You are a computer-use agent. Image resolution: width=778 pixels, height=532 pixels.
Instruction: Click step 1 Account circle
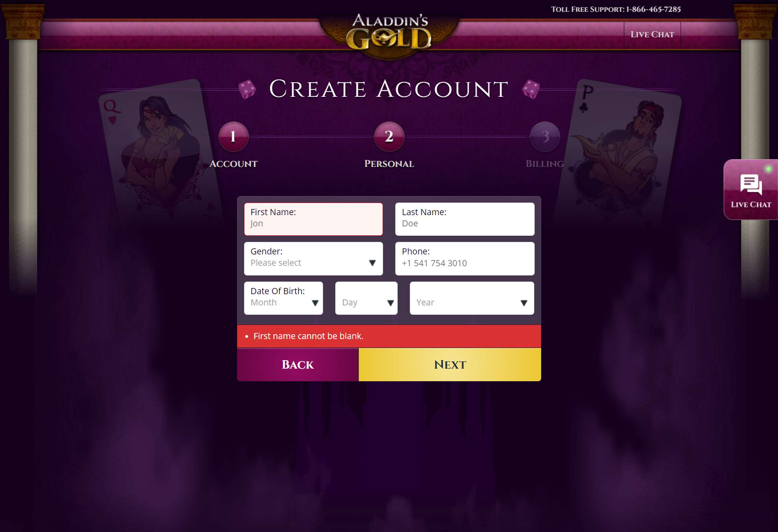coord(233,136)
